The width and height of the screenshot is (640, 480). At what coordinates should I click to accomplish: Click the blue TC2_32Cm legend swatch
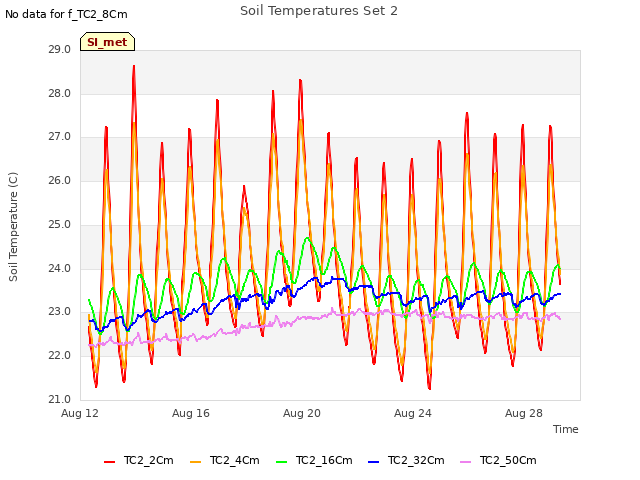(x=373, y=462)
